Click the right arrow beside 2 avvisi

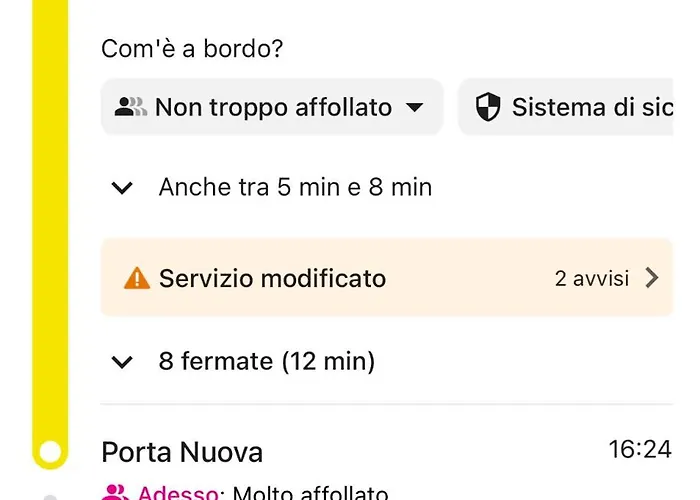coord(652,278)
